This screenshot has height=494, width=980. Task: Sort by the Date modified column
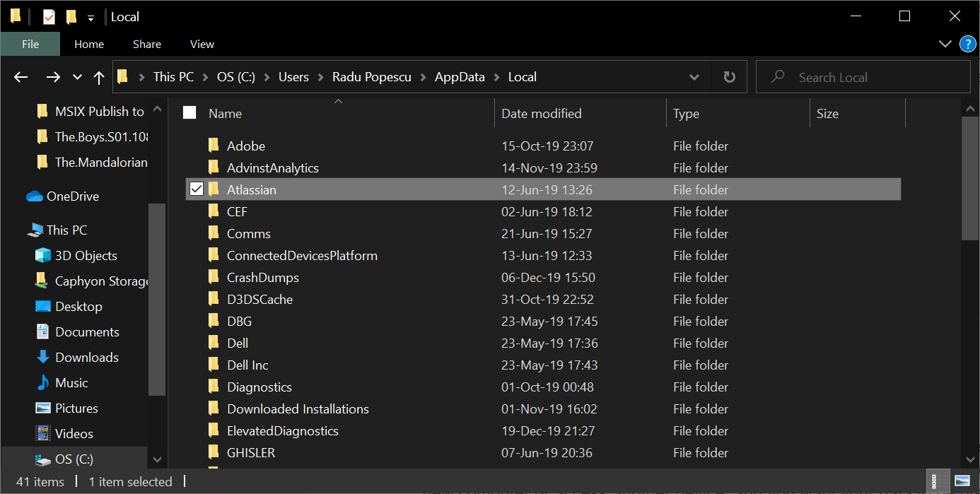(541, 113)
